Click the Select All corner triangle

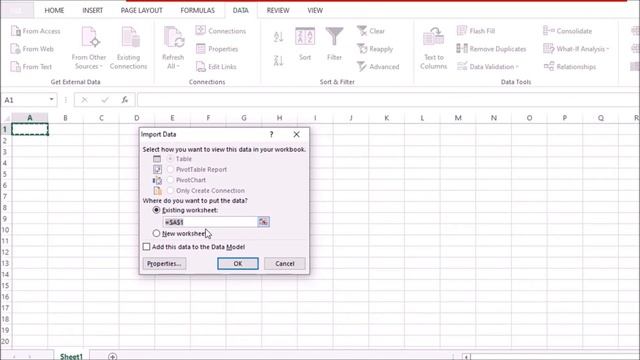pos(6,118)
